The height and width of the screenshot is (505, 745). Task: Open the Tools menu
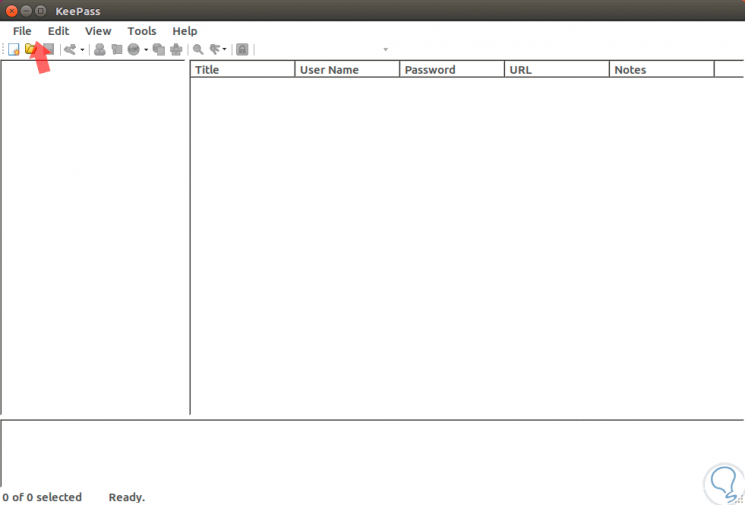(x=142, y=31)
